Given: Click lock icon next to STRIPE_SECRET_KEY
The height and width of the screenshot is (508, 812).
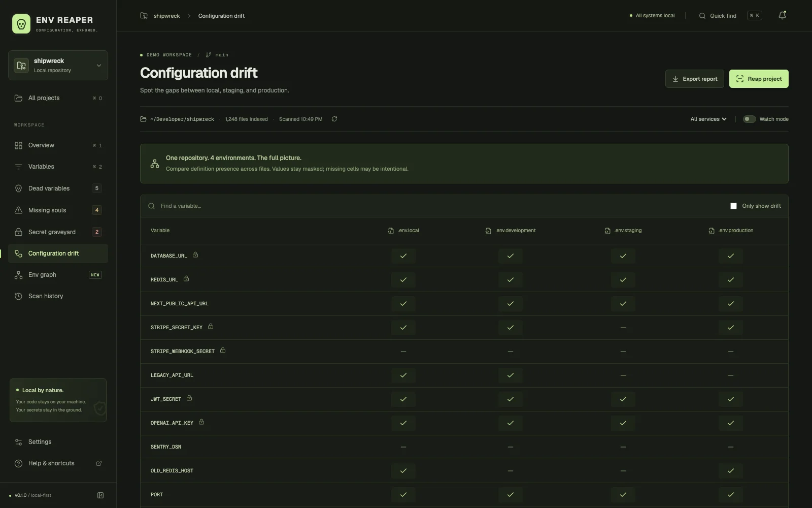Looking at the screenshot, I should [211, 327].
